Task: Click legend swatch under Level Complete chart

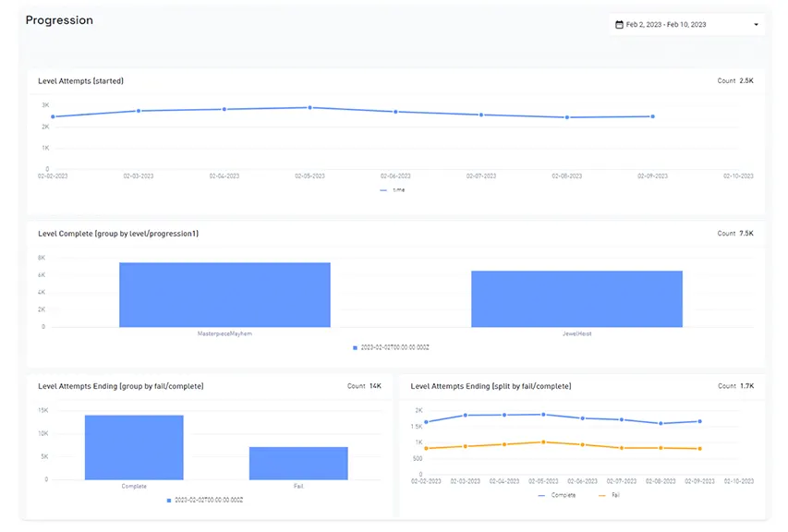Action: coord(356,347)
